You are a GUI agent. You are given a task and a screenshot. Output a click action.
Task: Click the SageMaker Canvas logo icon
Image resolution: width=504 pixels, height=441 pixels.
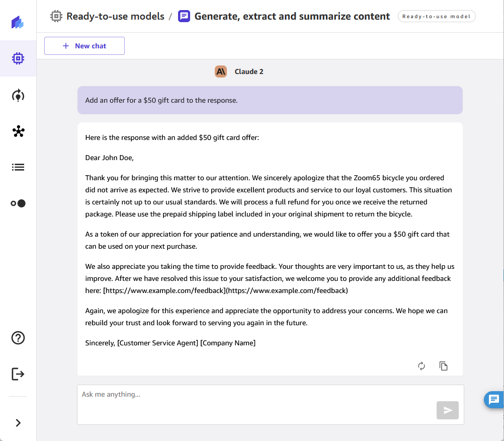(18, 22)
